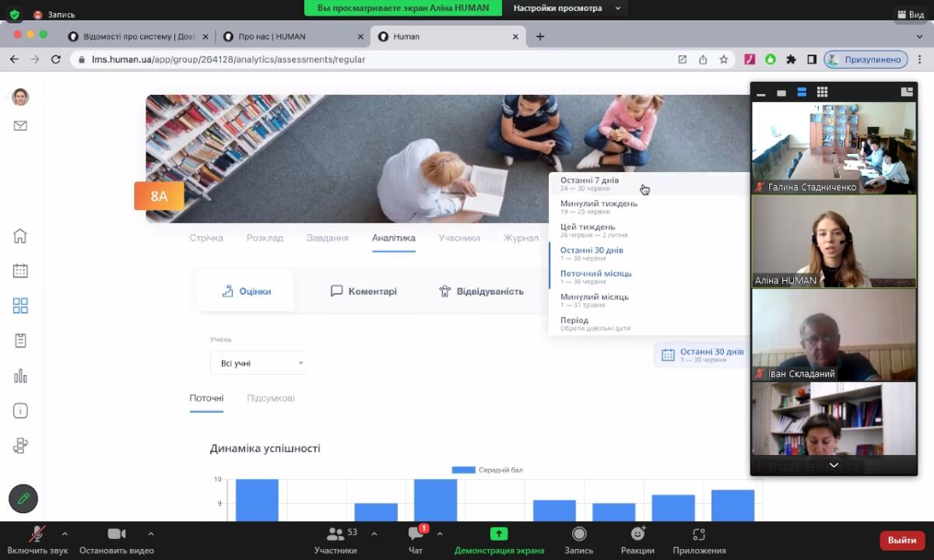Image resolution: width=934 pixels, height=560 pixels.
Task: Open Відвідуваність analytics section
Action: [480, 291]
